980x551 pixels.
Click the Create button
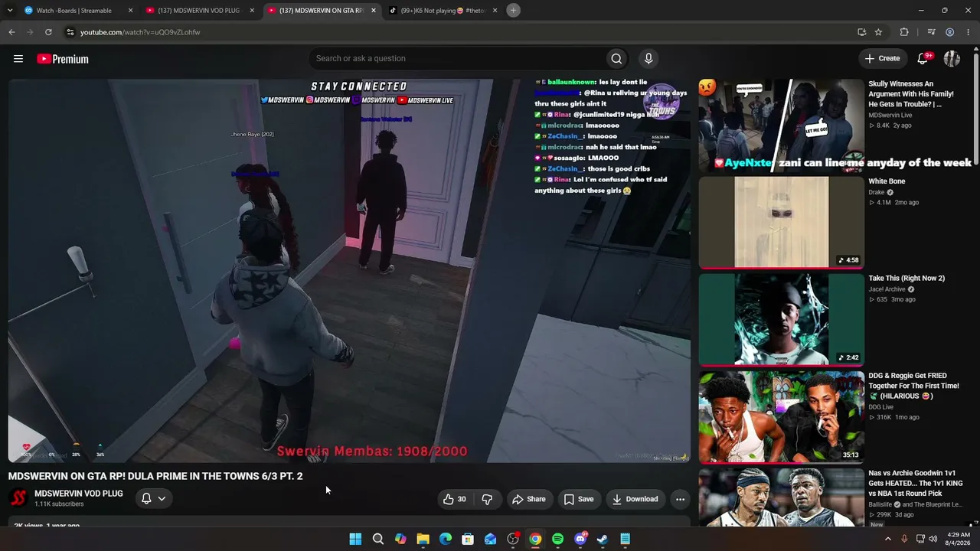pyautogui.click(x=882, y=59)
